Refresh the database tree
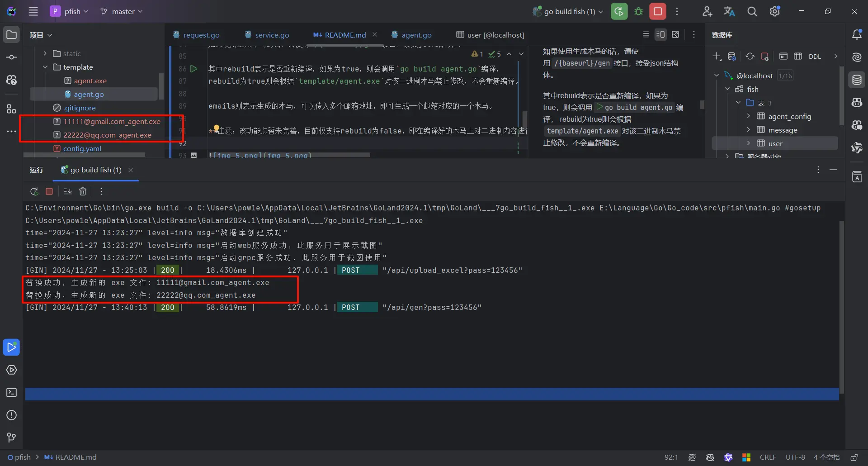 [750, 57]
